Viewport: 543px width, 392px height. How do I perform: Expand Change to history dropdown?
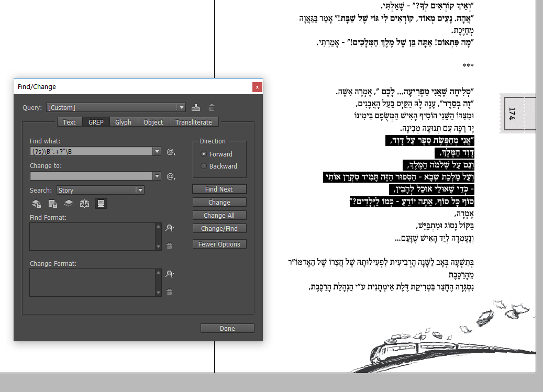pyautogui.click(x=157, y=176)
